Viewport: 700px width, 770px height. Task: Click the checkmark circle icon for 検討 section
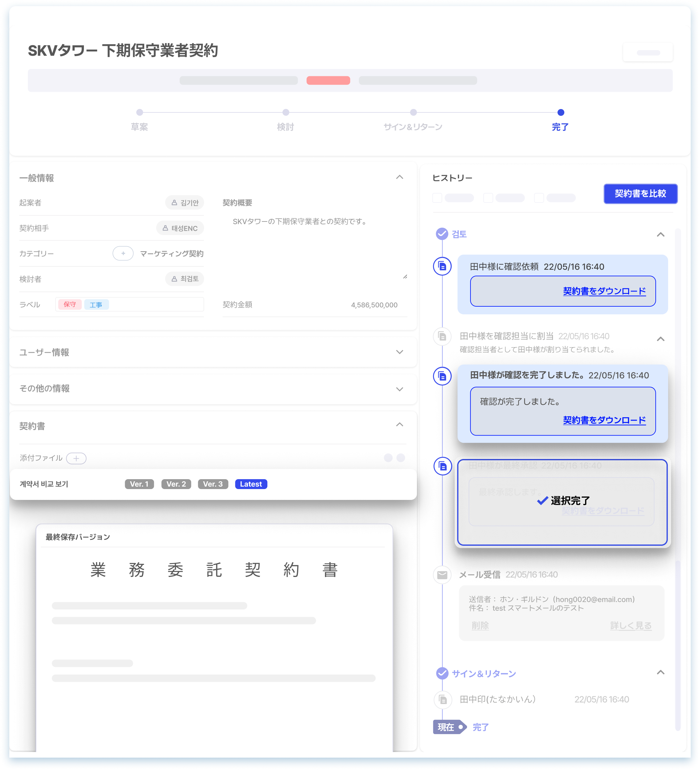point(442,233)
